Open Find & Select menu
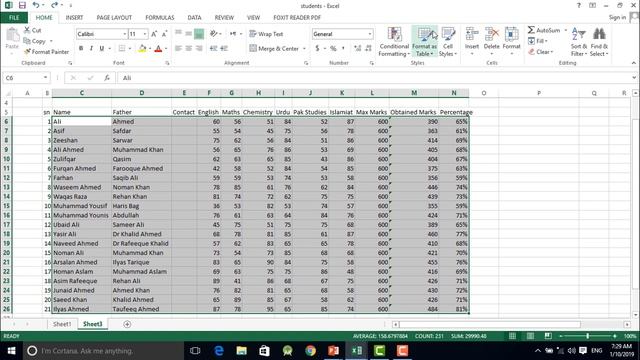This screenshot has height=360, width=640. pyautogui.click(x=599, y=42)
